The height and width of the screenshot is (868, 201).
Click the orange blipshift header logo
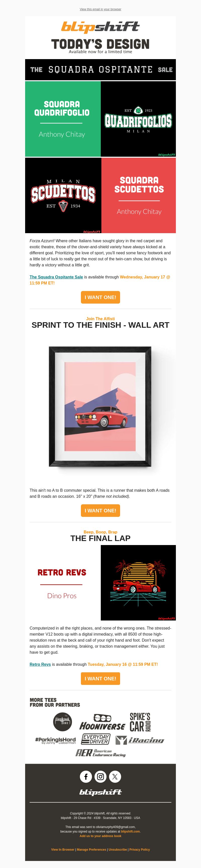click(x=100, y=27)
